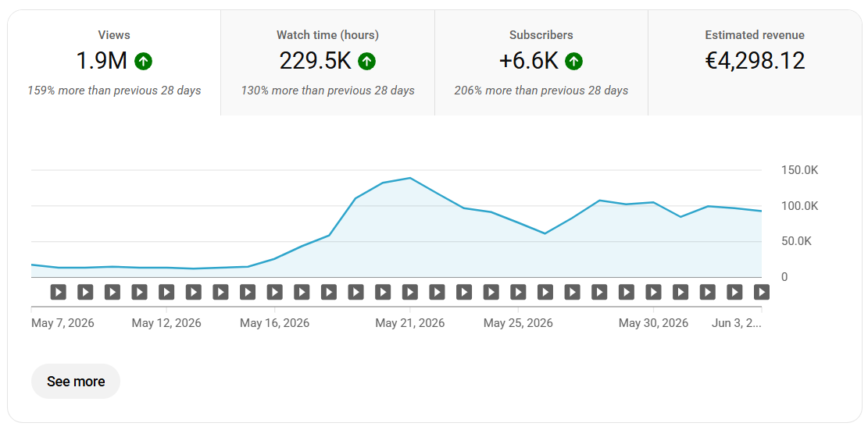Click the 229.5K watch time value
The height and width of the screenshot is (430, 868).
[x=315, y=62]
